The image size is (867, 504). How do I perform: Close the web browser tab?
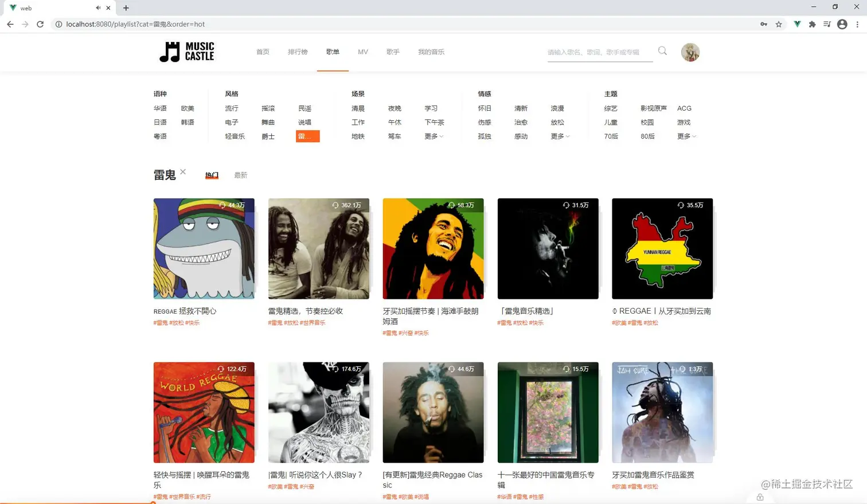tap(108, 8)
